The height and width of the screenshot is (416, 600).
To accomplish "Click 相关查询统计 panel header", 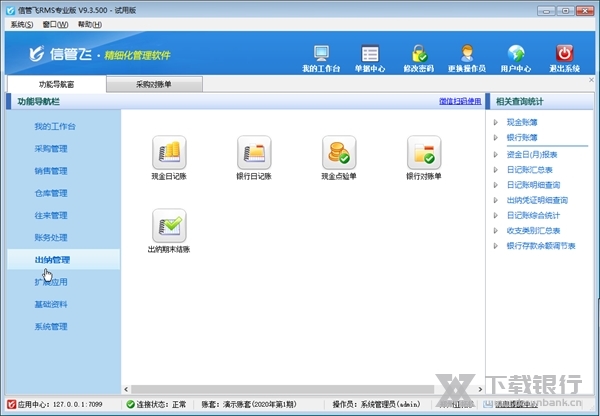I will pyautogui.click(x=519, y=101).
